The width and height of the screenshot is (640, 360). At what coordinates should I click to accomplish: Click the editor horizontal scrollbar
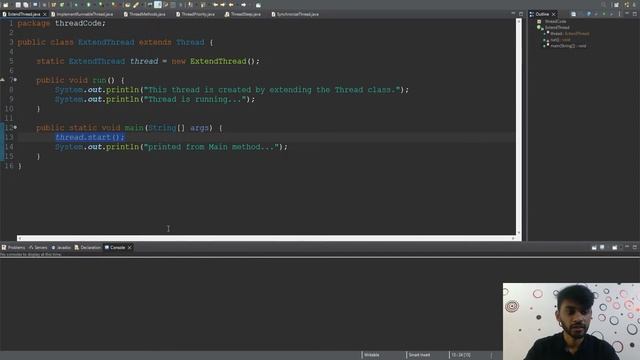click(x=267, y=238)
